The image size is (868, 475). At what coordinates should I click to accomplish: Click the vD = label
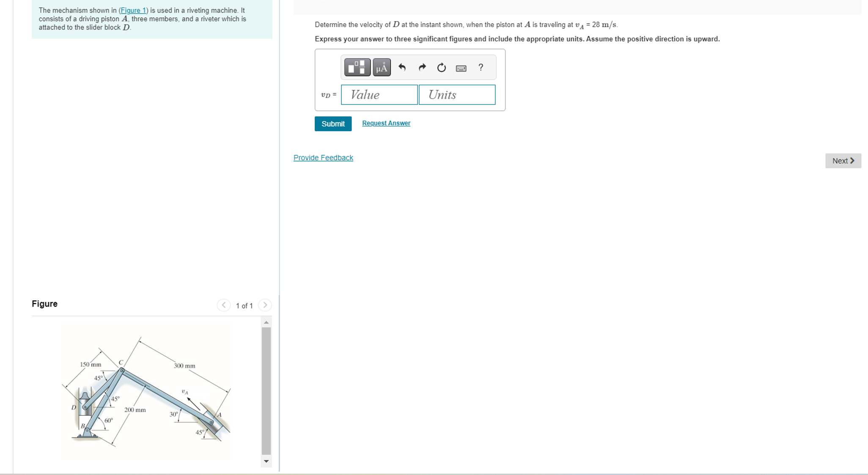(329, 95)
